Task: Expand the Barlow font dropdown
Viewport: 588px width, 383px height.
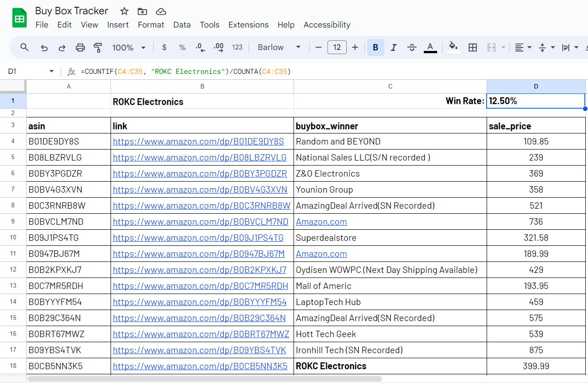Action: pos(279,47)
